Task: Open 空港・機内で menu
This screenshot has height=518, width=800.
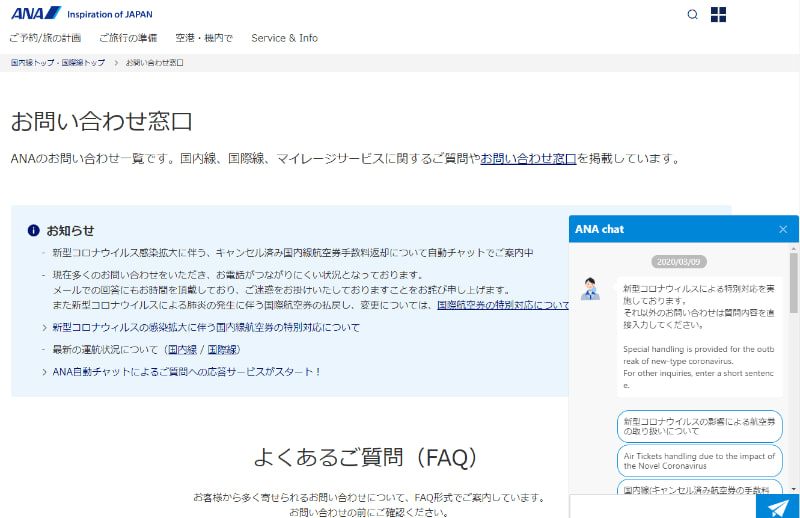Action: [x=204, y=38]
